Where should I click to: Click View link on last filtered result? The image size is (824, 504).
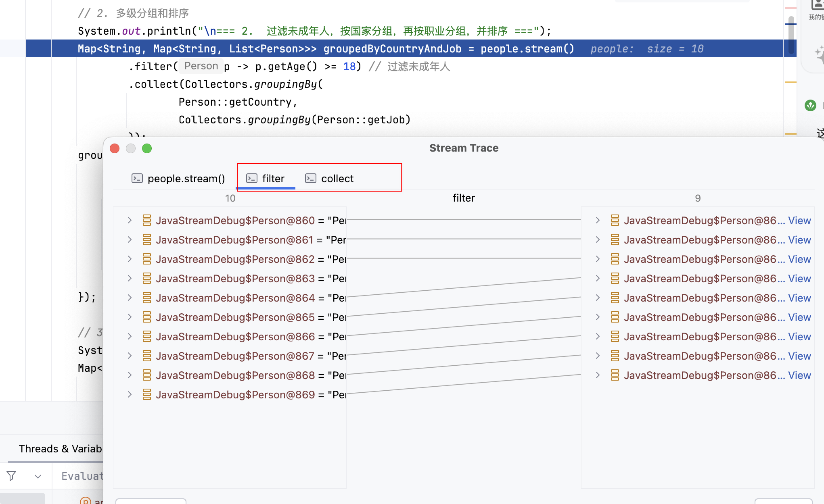pyautogui.click(x=799, y=375)
